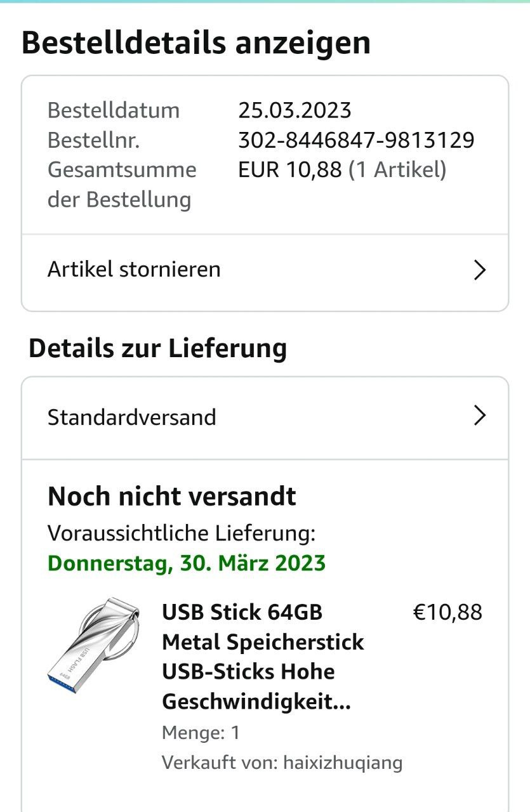Open the Standardversand shipping row label

(x=132, y=417)
